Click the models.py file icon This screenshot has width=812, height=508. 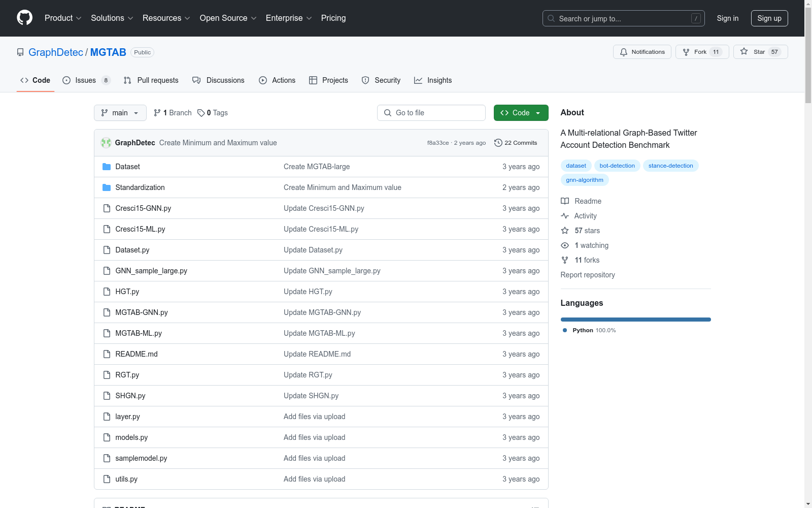point(107,437)
